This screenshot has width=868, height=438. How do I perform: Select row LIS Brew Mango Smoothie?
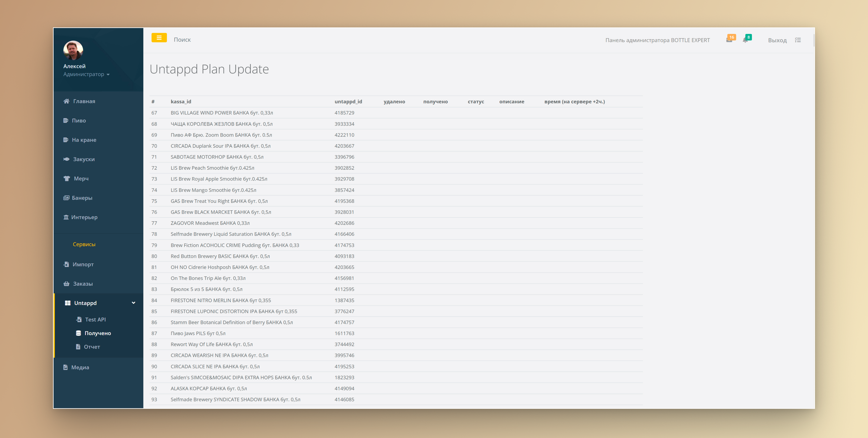point(396,190)
